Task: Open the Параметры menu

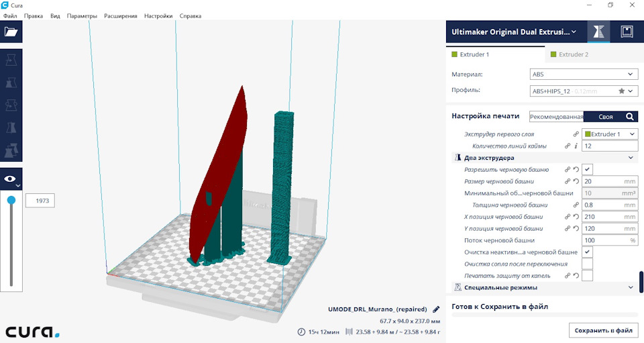Action: 82,16
